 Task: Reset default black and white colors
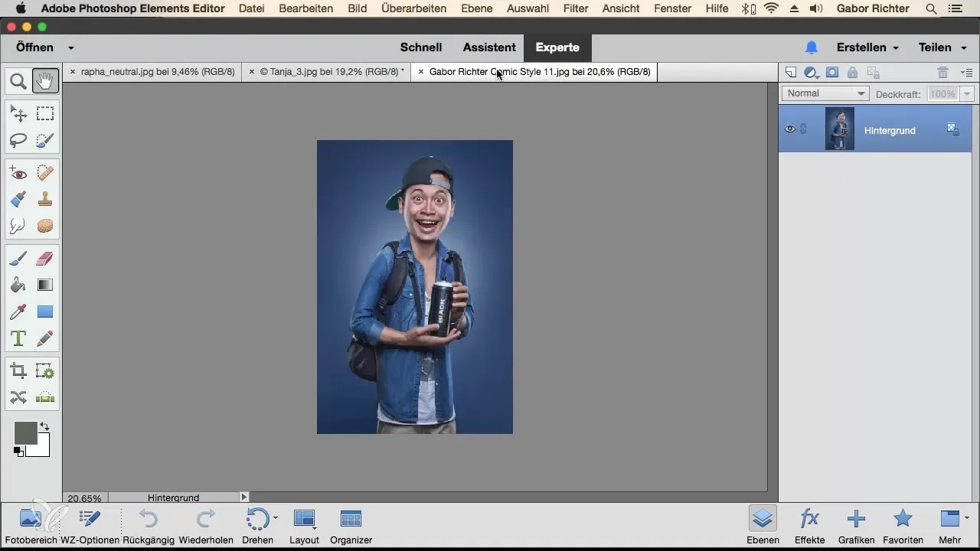[x=18, y=452]
